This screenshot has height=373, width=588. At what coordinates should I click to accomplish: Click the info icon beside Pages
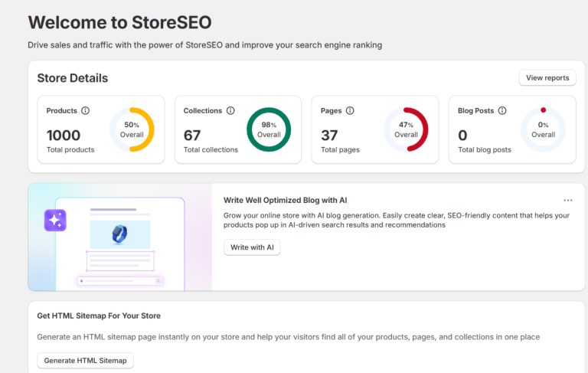350,111
